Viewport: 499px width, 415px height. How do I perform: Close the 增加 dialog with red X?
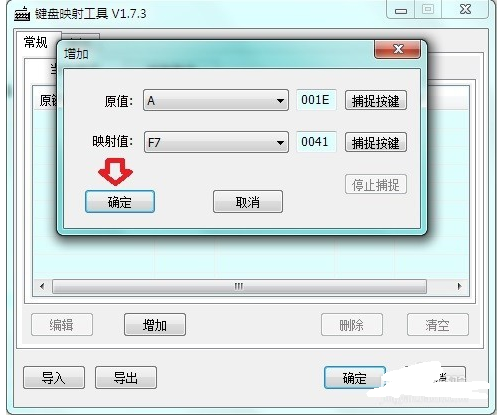(x=397, y=49)
